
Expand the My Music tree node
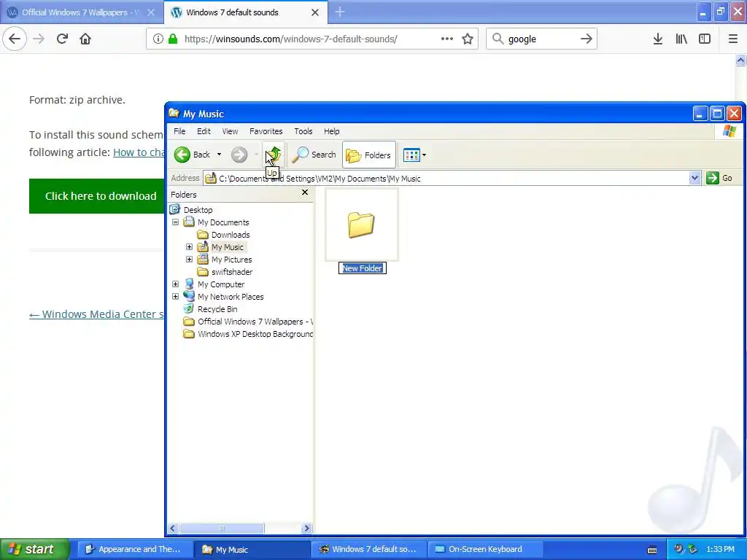pyautogui.click(x=189, y=246)
